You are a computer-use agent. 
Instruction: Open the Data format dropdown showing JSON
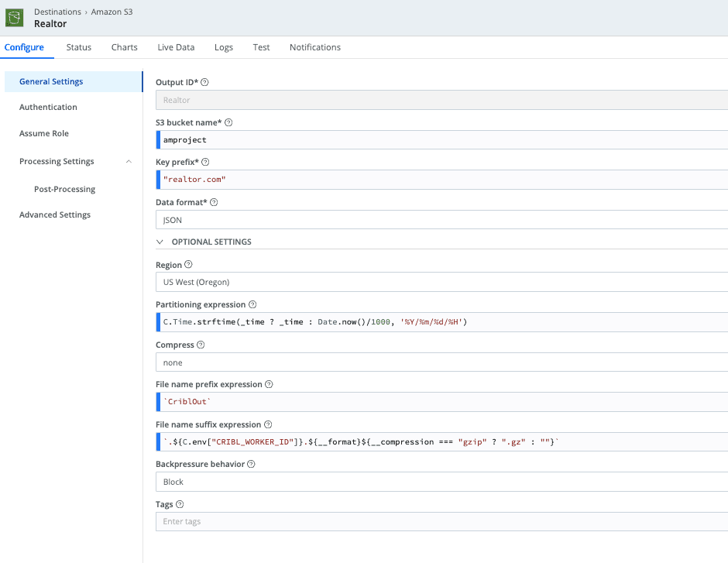point(441,220)
